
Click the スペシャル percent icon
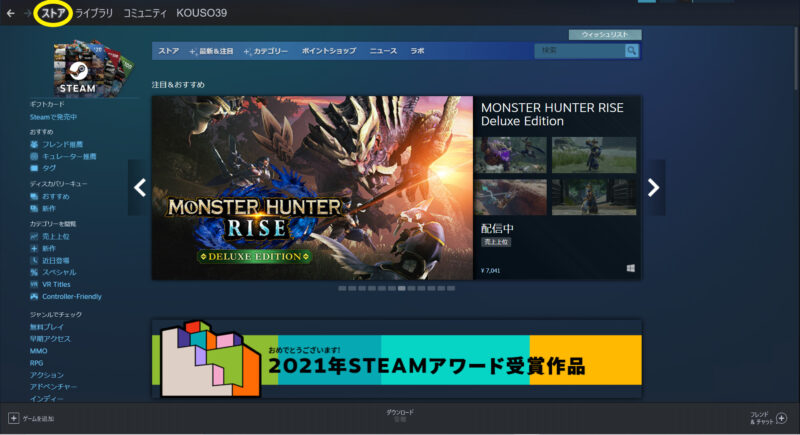point(34,272)
